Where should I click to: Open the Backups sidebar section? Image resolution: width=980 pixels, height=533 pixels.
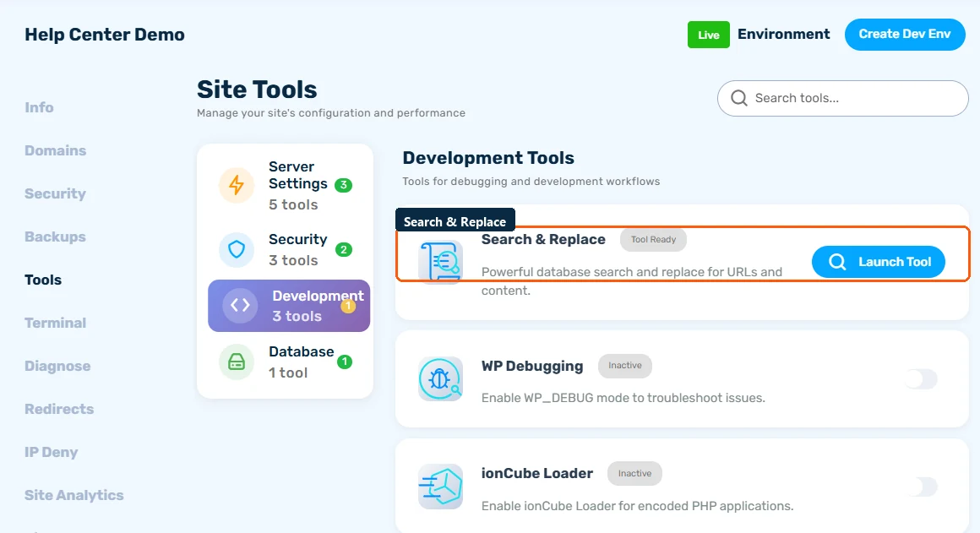(x=55, y=237)
